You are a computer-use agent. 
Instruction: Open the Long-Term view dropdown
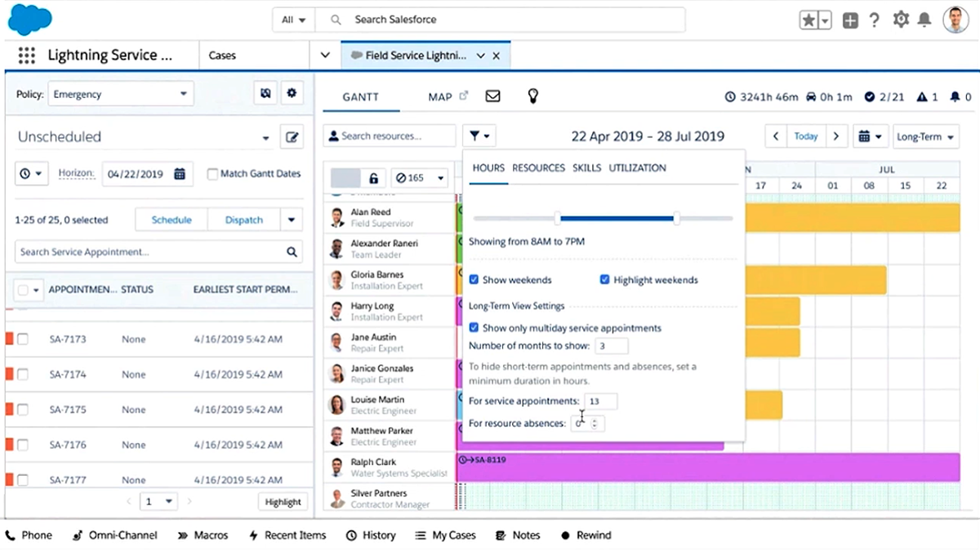(x=925, y=137)
